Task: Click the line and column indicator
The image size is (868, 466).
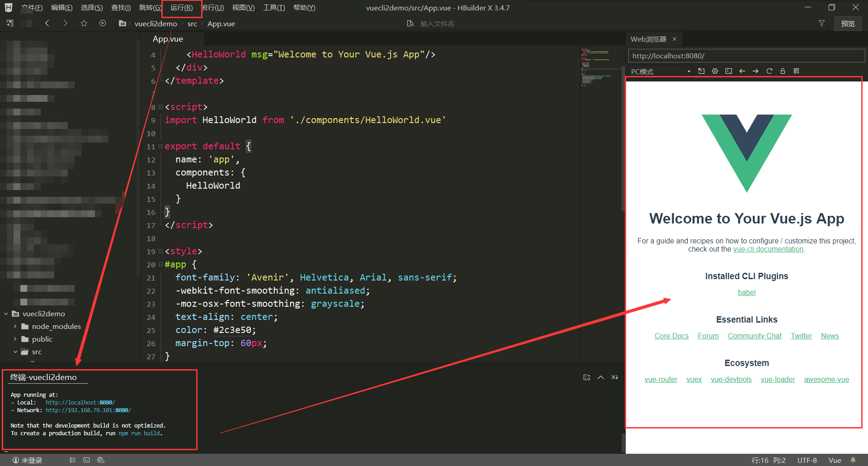Action: 769,460
